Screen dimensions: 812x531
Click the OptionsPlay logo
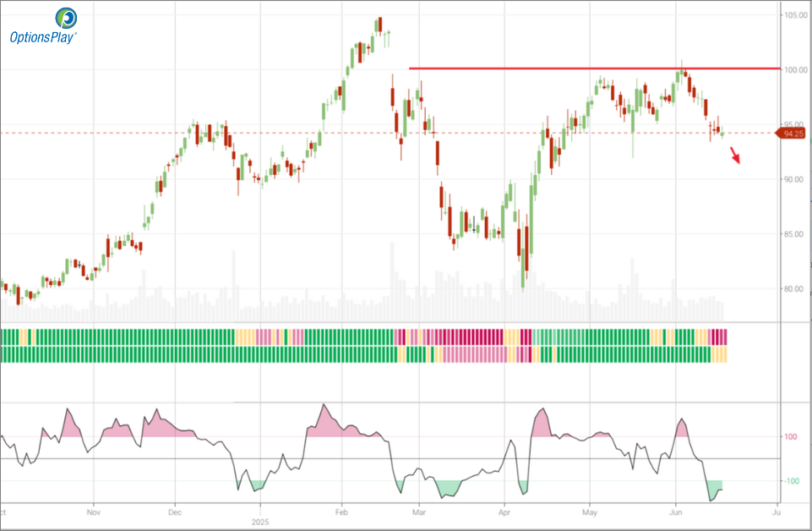click(x=43, y=26)
